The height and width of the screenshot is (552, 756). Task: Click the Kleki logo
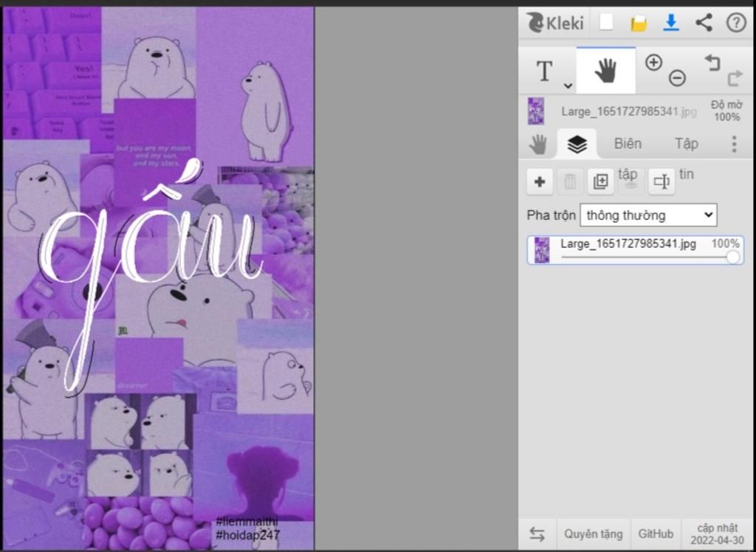[555, 23]
